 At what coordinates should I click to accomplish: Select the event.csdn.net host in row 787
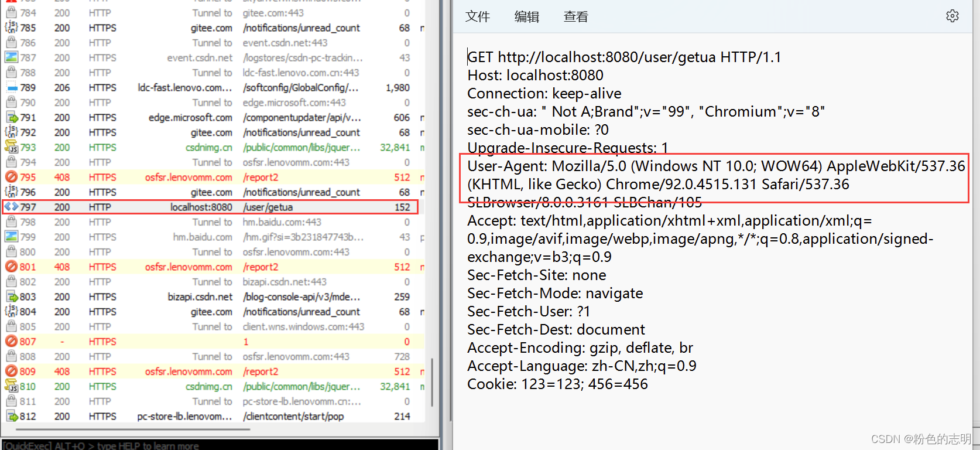click(x=200, y=57)
